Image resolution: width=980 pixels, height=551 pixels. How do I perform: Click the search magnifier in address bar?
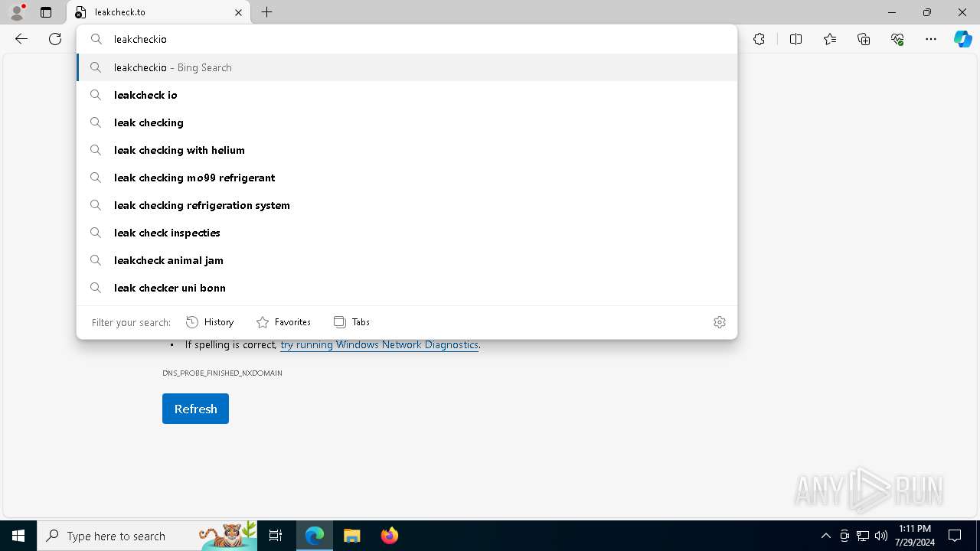(x=96, y=39)
